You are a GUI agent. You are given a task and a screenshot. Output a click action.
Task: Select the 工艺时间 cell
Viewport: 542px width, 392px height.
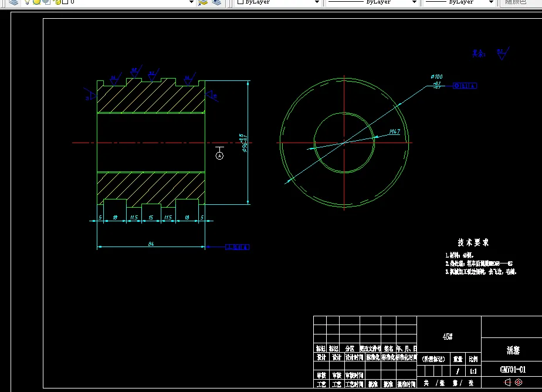[x=354, y=384]
